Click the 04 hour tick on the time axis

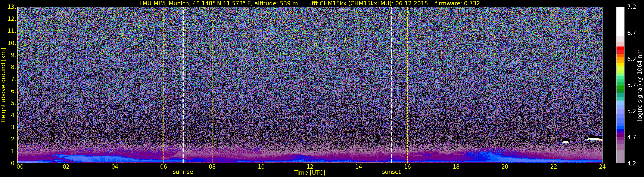tap(115, 167)
